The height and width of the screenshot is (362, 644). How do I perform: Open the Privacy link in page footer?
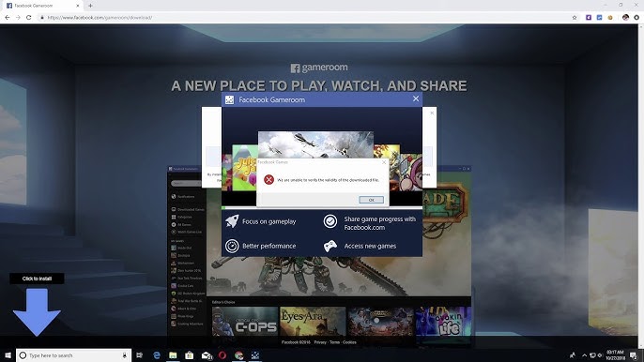click(x=320, y=342)
